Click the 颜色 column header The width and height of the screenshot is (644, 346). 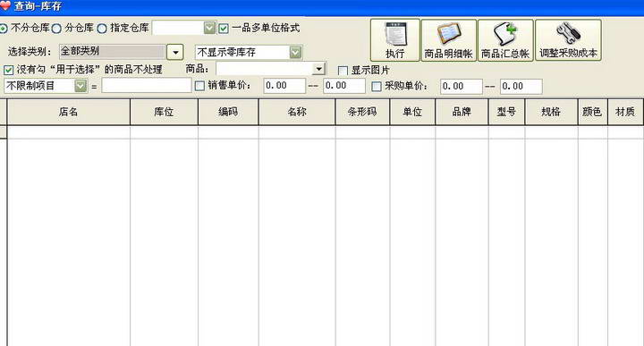pyautogui.click(x=592, y=112)
